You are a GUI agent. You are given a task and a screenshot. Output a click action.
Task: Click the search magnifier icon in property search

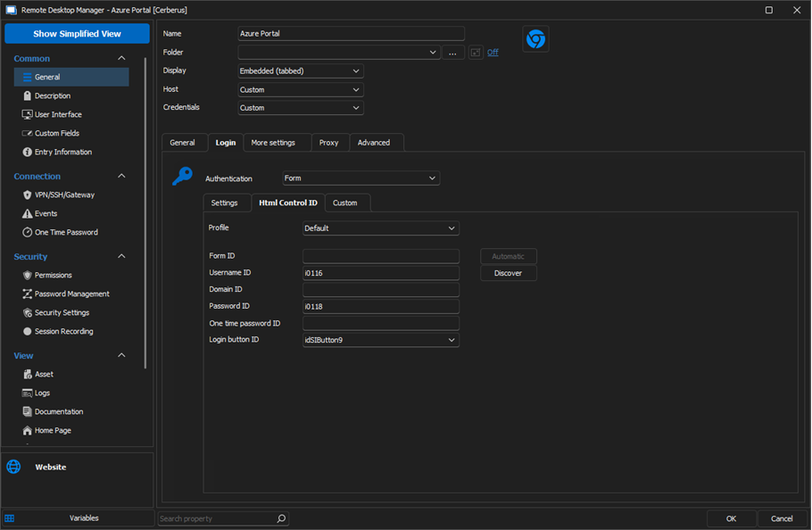(281, 518)
